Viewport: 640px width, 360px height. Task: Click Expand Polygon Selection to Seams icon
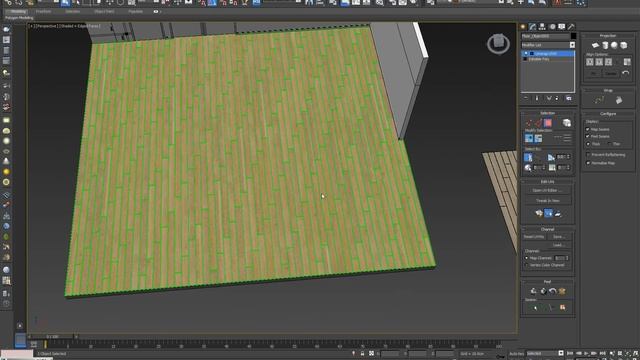point(563,307)
